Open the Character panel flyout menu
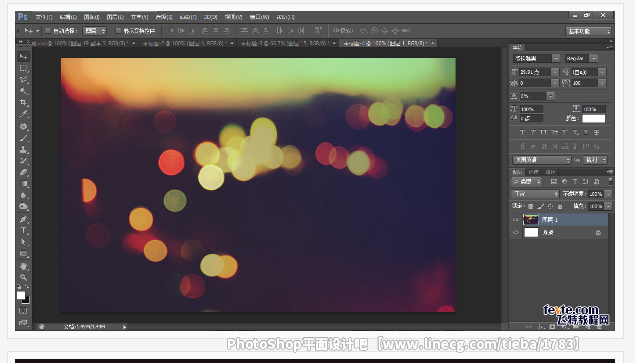Screen dimensions: 635x363 (x=610, y=47)
